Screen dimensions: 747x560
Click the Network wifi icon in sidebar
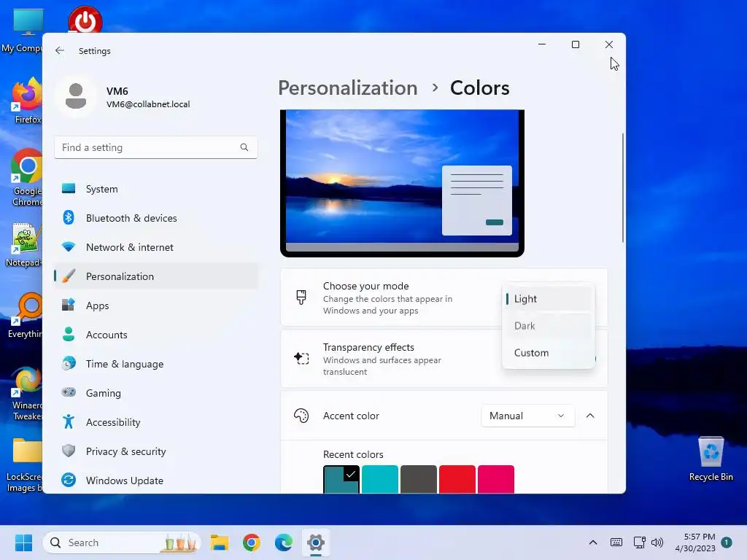point(69,246)
